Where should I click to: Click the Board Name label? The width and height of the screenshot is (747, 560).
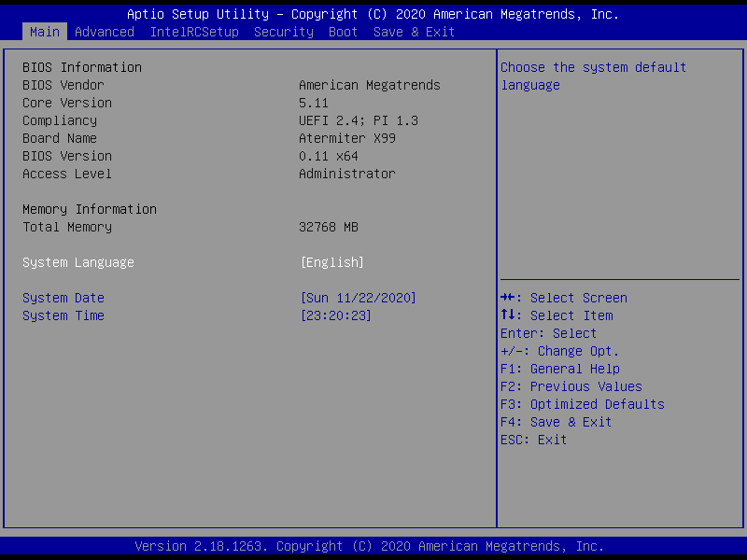point(60,138)
